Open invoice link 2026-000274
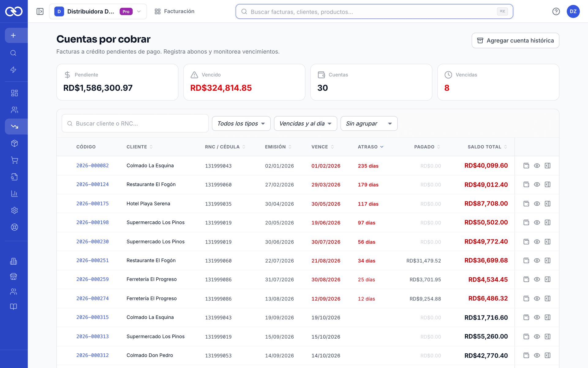 (92, 298)
